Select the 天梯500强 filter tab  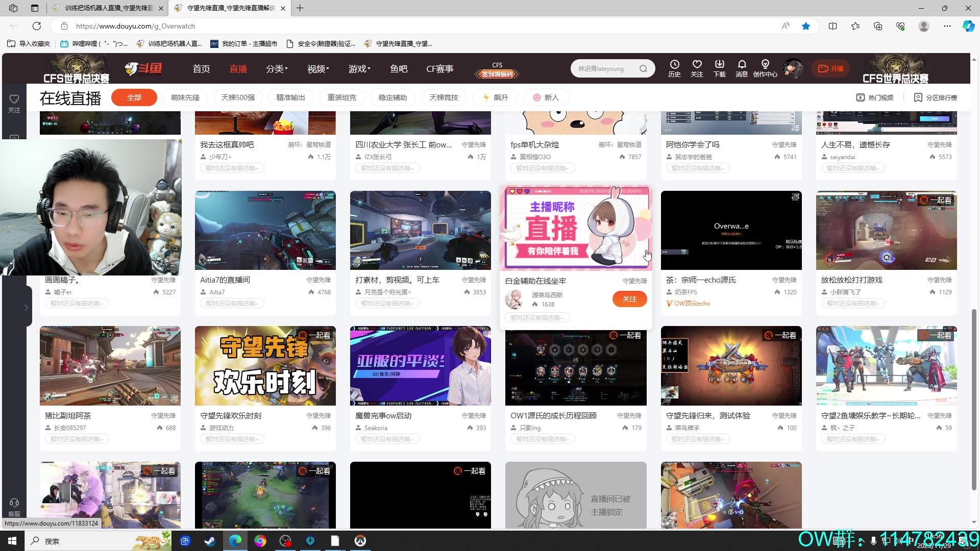(238, 97)
